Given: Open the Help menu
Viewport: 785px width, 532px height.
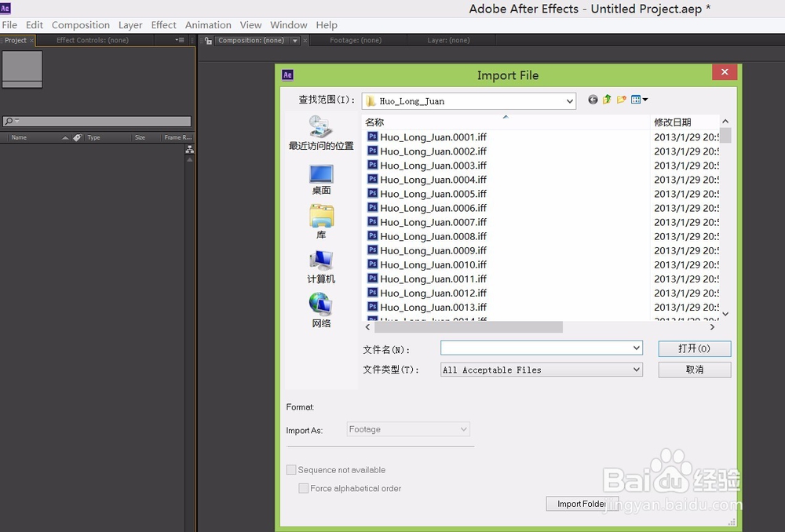Looking at the screenshot, I should pos(327,25).
